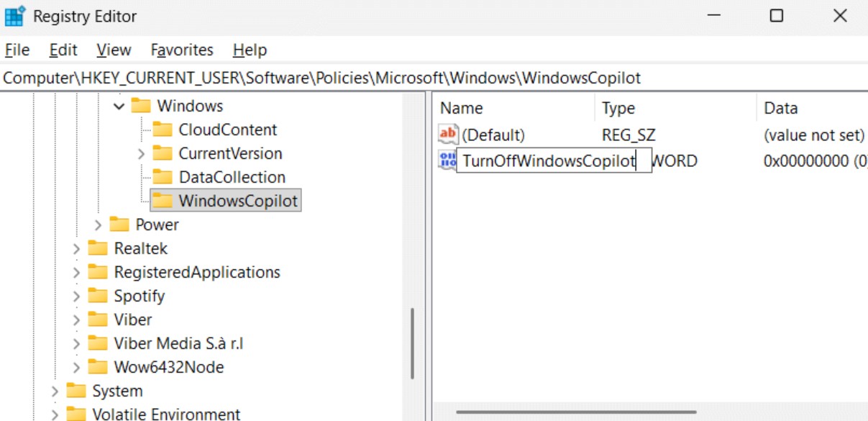
Task: Click the CurrentVersion folder icon
Action: tap(163, 153)
